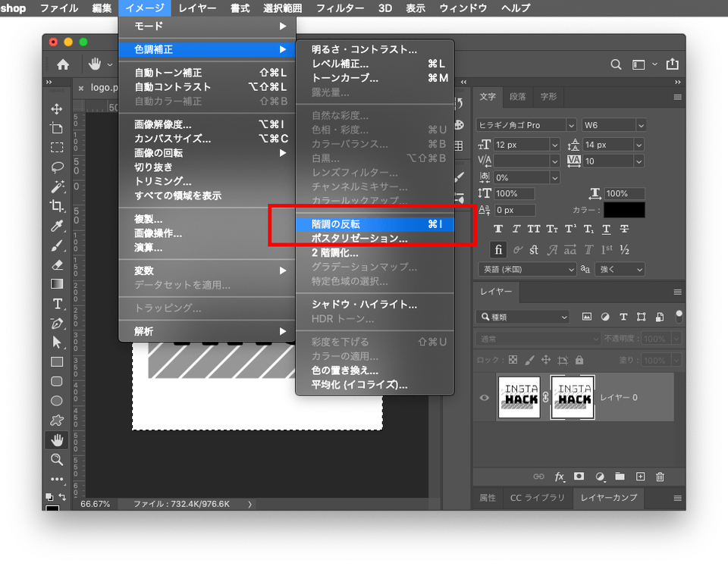The width and height of the screenshot is (728, 566).
Task: Create new group folder icon
Action: pos(620,477)
